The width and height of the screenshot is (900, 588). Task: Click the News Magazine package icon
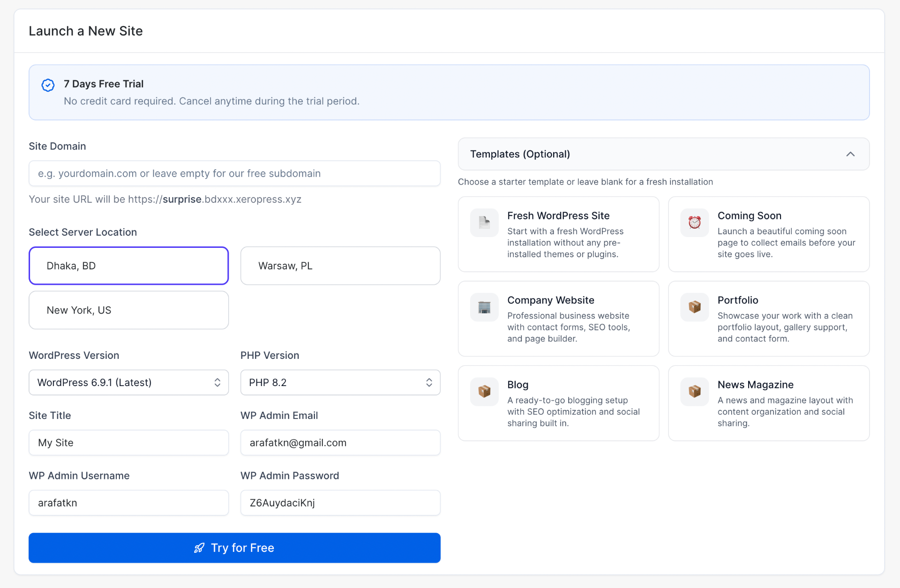coord(694,392)
